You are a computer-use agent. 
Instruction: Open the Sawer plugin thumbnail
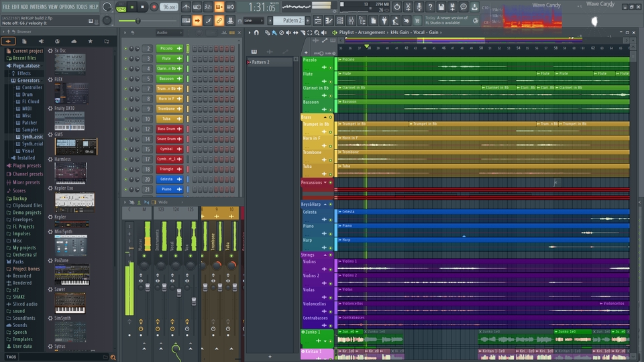[70, 303]
